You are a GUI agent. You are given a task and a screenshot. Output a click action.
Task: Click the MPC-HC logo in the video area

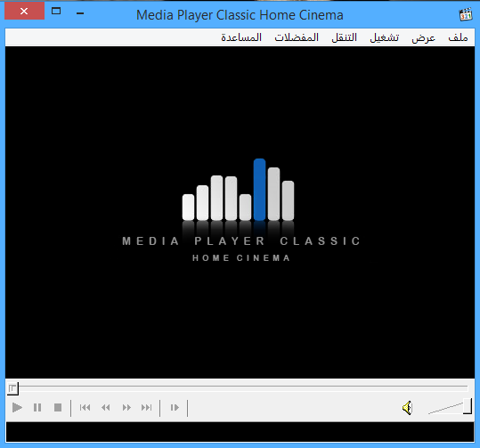point(240,211)
